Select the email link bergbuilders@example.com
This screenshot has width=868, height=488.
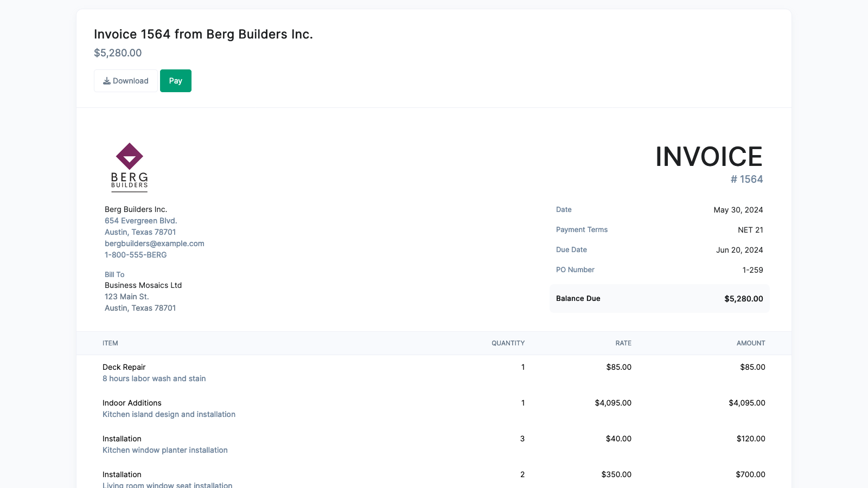154,243
